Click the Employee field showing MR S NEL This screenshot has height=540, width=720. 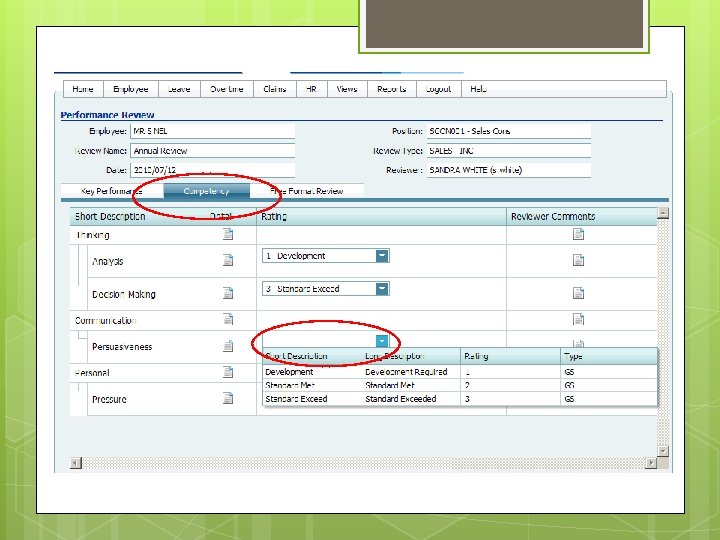click(x=213, y=131)
